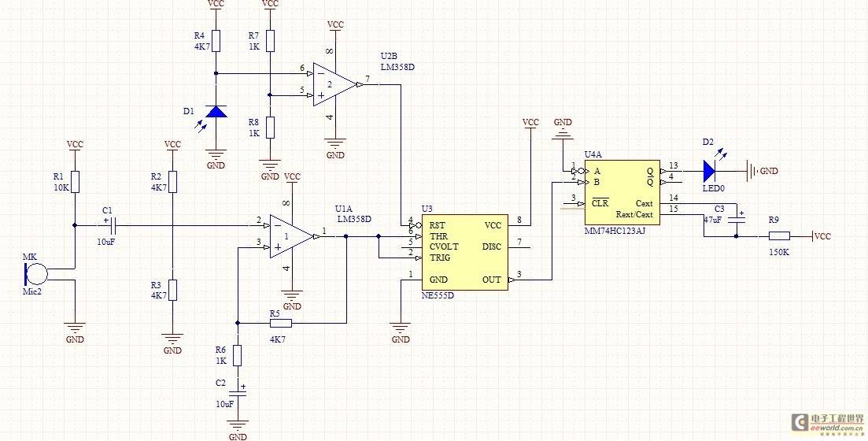Click the R4 4K7 resistor symbol

[x=216, y=41]
